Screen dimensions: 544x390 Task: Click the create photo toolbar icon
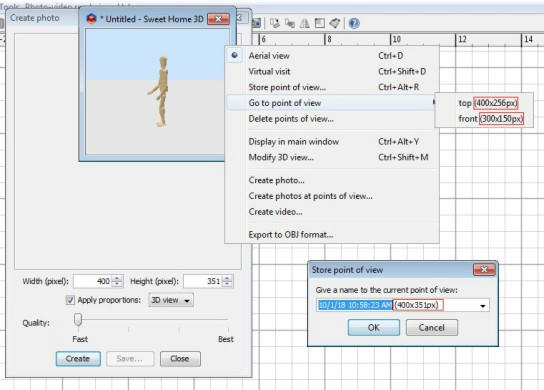point(275,23)
